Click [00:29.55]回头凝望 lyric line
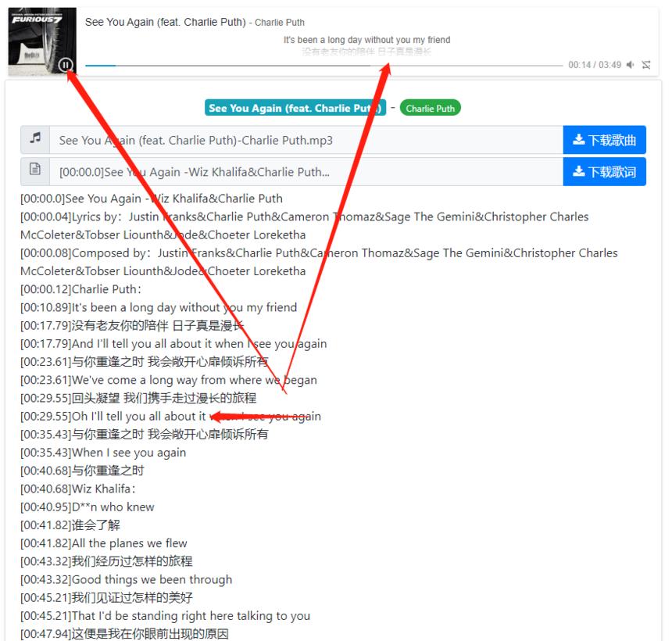The width and height of the screenshot is (672, 641). point(138,398)
